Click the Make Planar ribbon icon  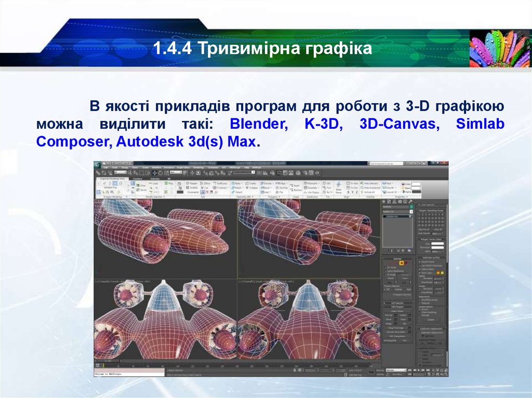coord(339,186)
